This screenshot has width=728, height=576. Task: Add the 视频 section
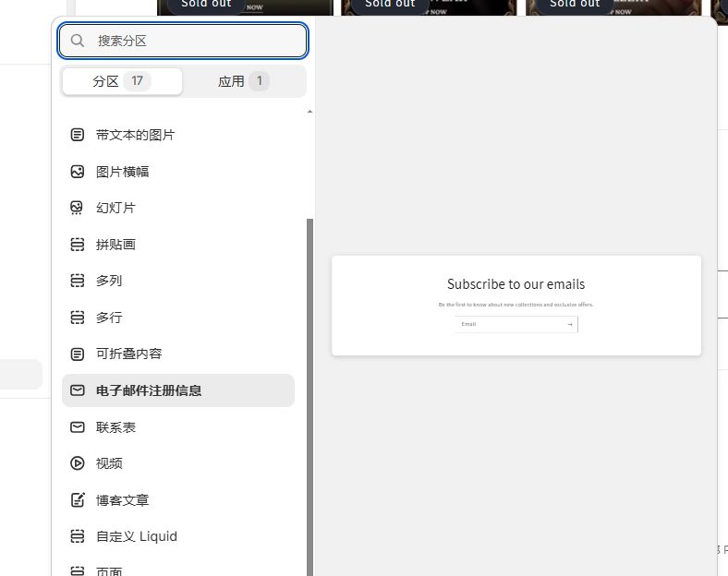[178, 463]
